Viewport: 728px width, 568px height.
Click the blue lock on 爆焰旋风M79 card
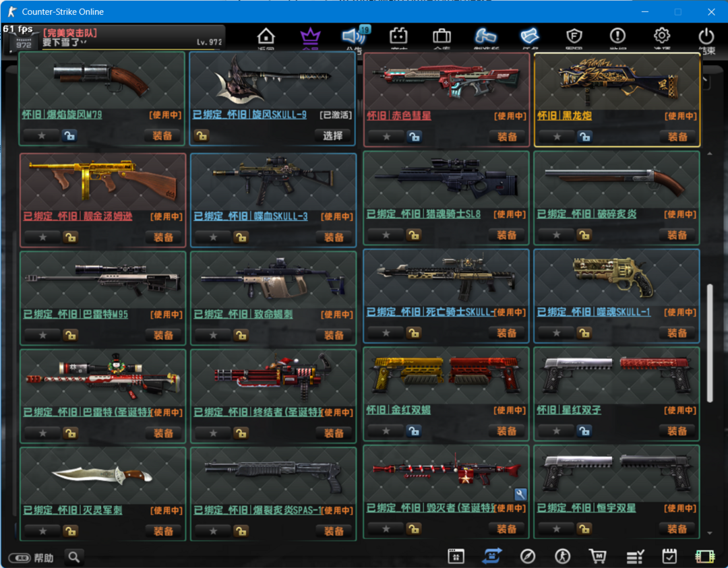click(69, 136)
